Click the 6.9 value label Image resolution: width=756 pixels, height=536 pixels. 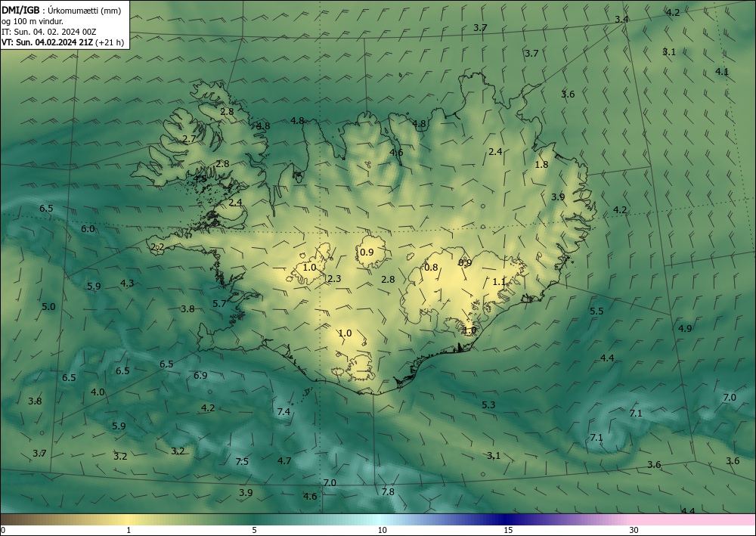click(x=200, y=375)
